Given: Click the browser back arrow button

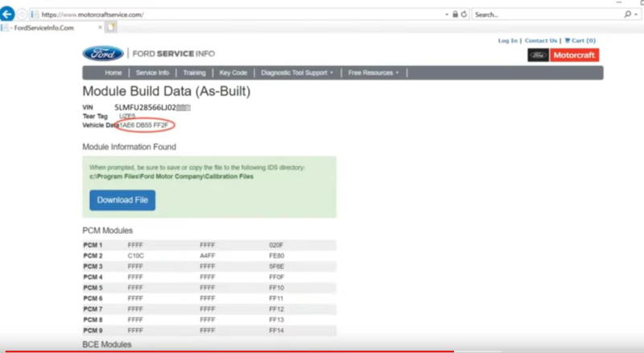Looking at the screenshot, I should (7, 14).
